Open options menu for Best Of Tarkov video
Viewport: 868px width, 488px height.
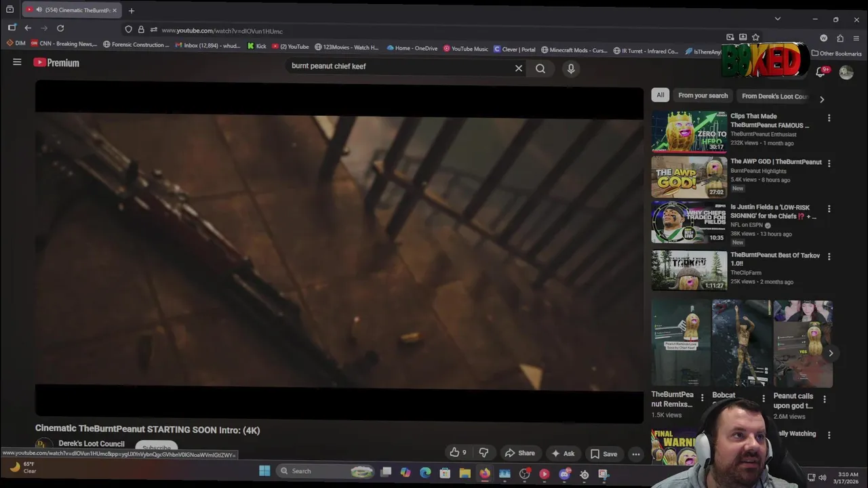[829, 257]
